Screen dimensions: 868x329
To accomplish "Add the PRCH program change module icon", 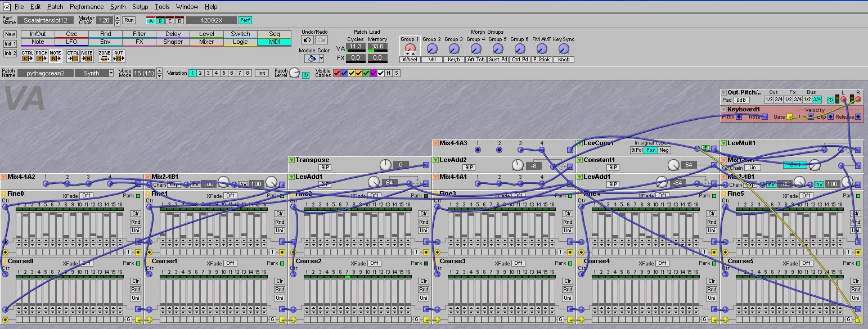I will pyautogui.click(x=42, y=56).
